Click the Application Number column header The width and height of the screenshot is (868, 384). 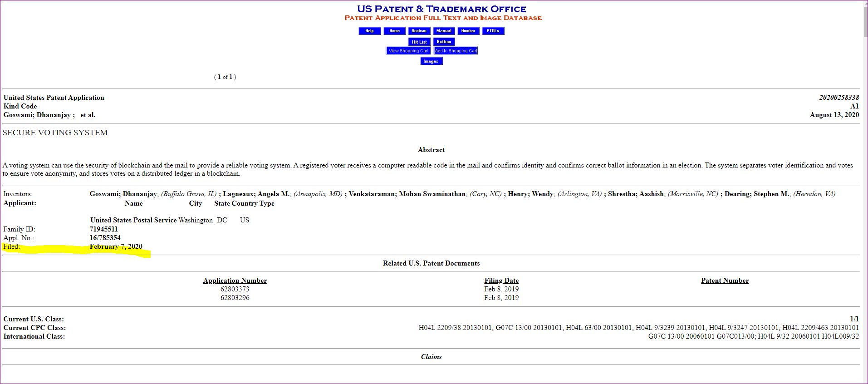(x=235, y=281)
